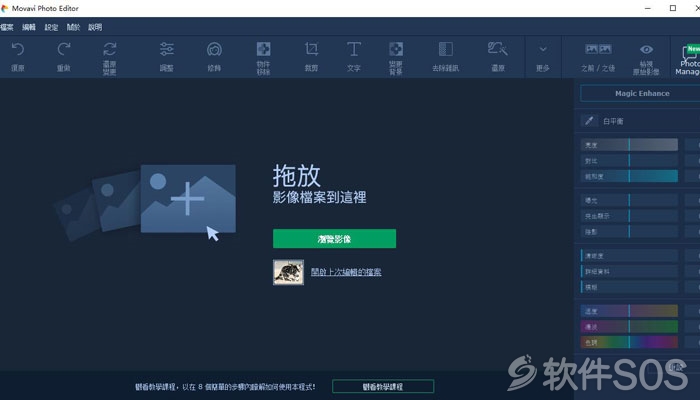
Task: Open the Photo Manager with New badge
Action: click(x=688, y=59)
